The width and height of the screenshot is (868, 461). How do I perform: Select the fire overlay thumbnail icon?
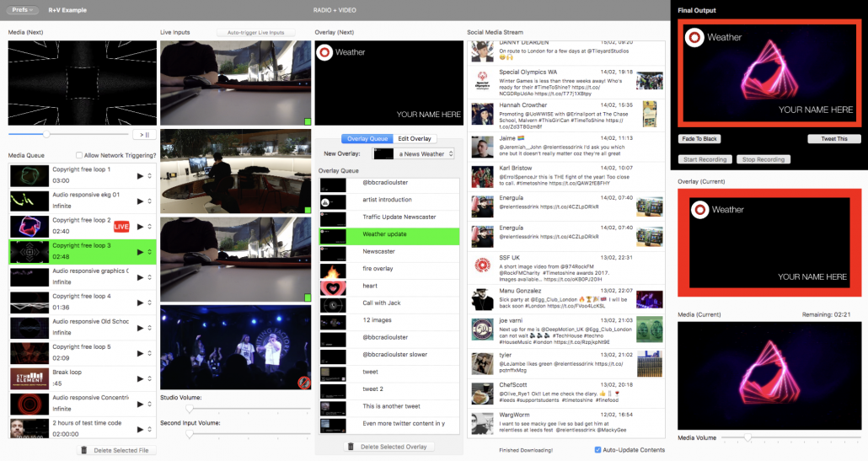click(333, 271)
